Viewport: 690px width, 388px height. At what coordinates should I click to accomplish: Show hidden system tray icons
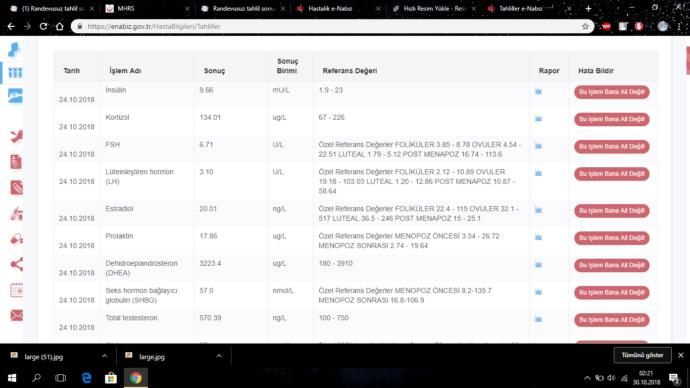click(587, 378)
